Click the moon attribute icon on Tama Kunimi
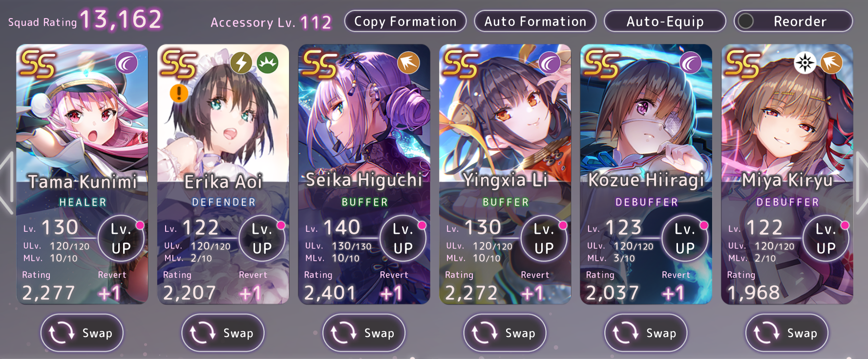868x359 pixels. (x=127, y=63)
